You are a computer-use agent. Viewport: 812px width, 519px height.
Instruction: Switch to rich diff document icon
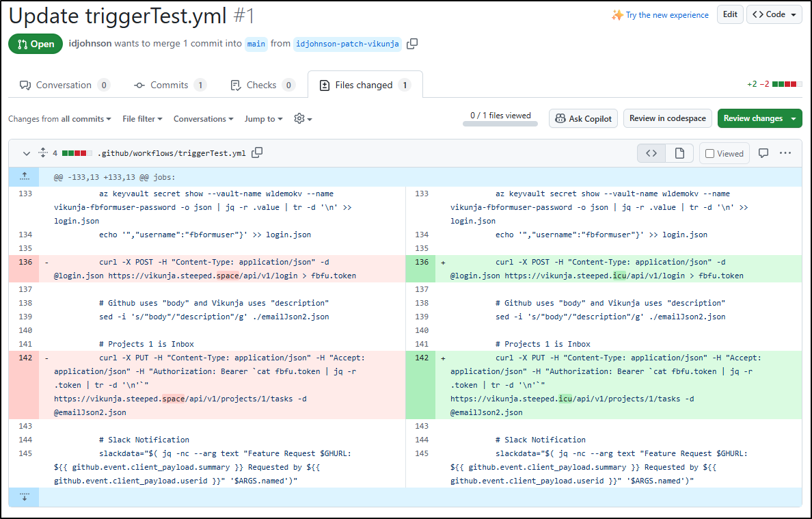point(679,153)
